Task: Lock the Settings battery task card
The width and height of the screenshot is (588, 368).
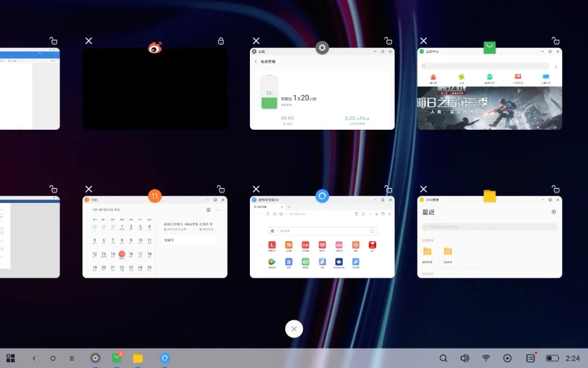Action: pos(388,41)
